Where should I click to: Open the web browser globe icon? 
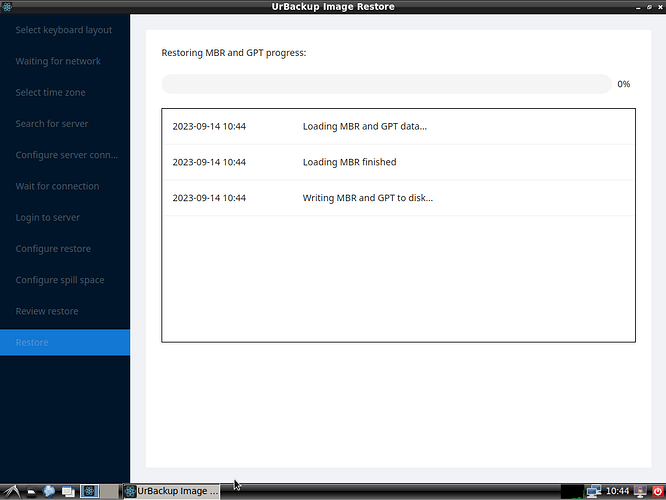coord(49,492)
